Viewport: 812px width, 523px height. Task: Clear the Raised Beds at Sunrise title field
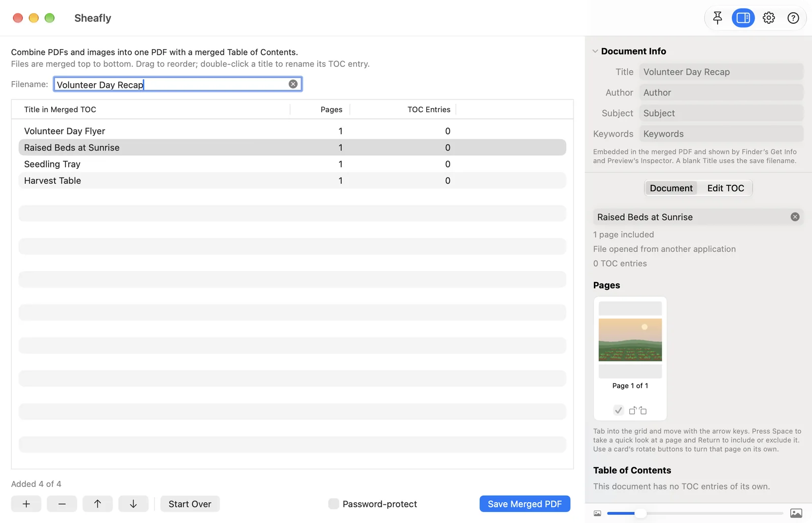coord(795,217)
